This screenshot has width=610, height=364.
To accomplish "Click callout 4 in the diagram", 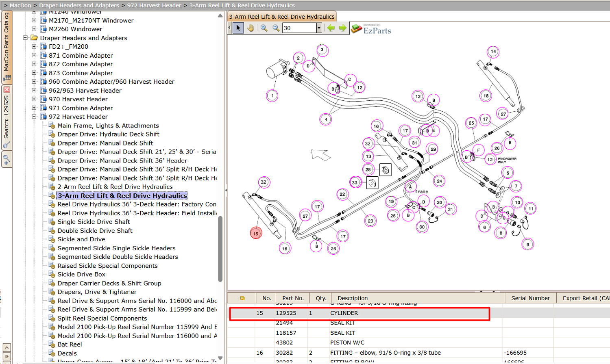I will 326,119.
